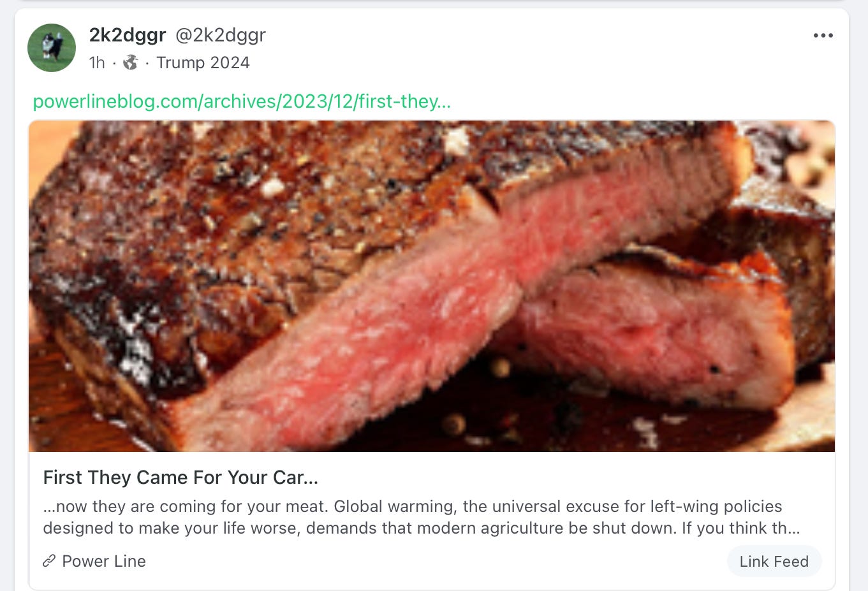This screenshot has height=591, width=868.
Task: Click the 'First They Came For Your Car...' headline
Action: tap(180, 478)
